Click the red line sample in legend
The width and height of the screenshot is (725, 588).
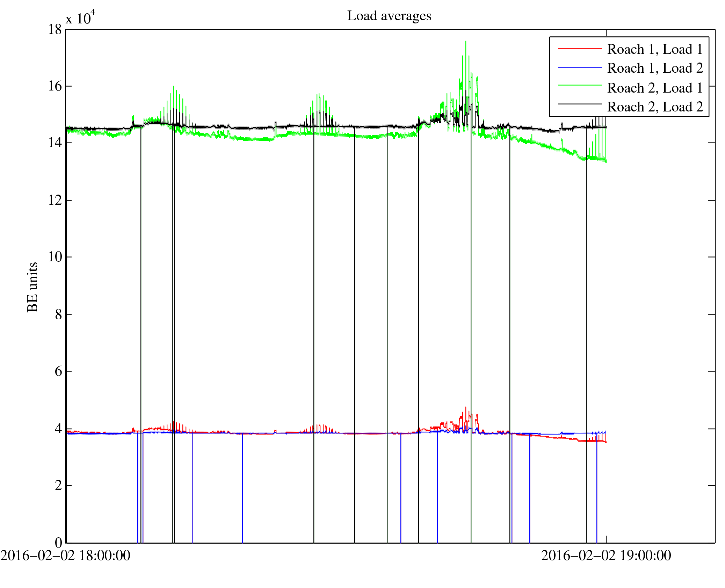tap(580, 48)
